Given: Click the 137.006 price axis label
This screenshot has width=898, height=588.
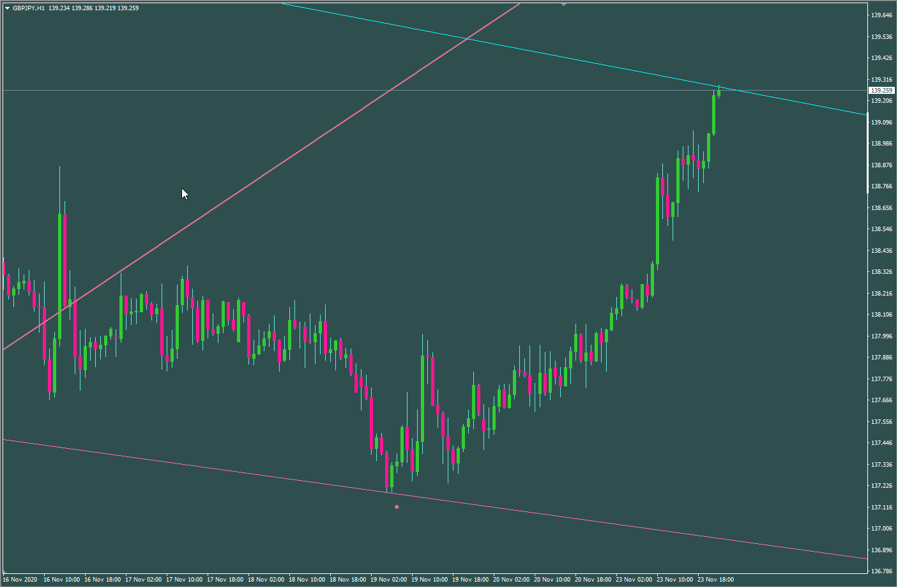Looking at the screenshot, I should [881, 529].
